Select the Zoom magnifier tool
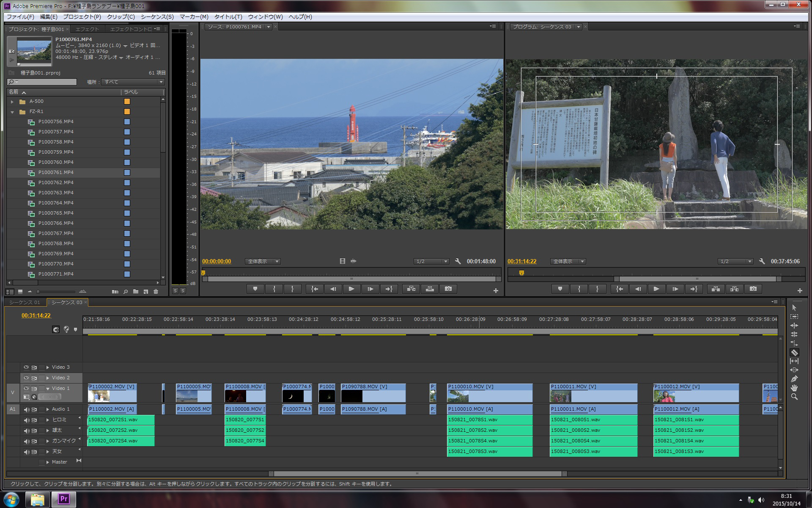The width and height of the screenshot is (812, 508). tap(794, 397)
